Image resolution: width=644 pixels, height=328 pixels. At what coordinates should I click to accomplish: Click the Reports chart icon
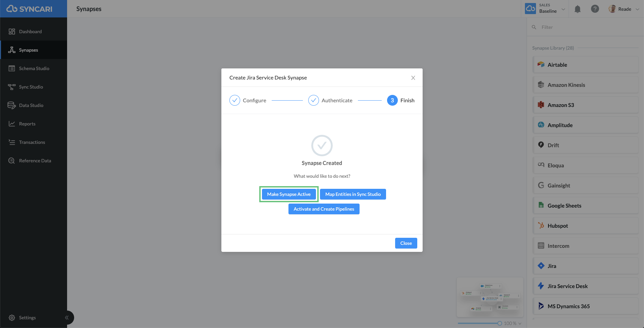click(12, 124)
